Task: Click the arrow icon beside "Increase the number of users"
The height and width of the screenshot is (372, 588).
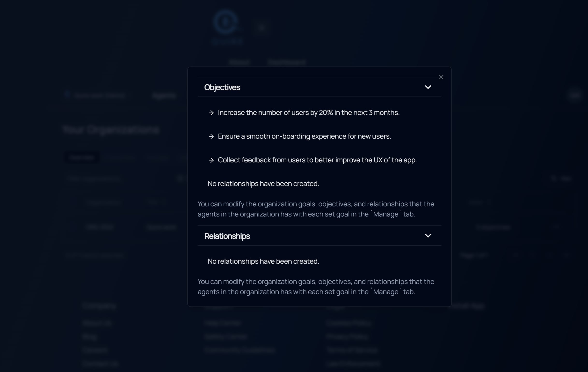Action: (211, 113)
